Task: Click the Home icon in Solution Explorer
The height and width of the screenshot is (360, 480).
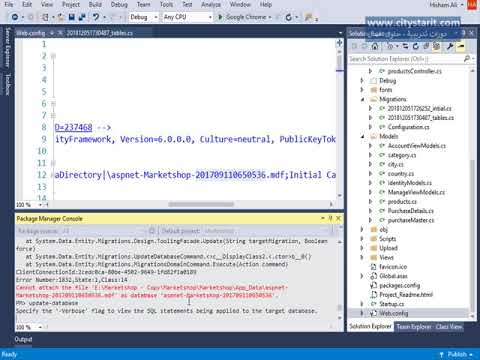Action: tap(375, 46)
